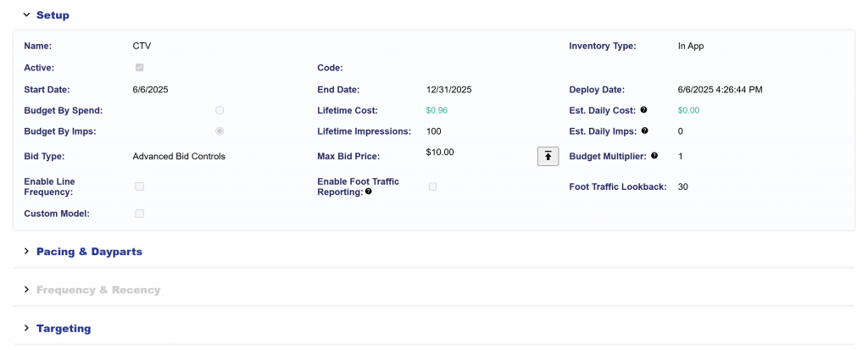Click Enable Foot Traffic Reporting help icon
Image resolution: width=868 pixels, height=350 pixels.
[x=368, y=192]
